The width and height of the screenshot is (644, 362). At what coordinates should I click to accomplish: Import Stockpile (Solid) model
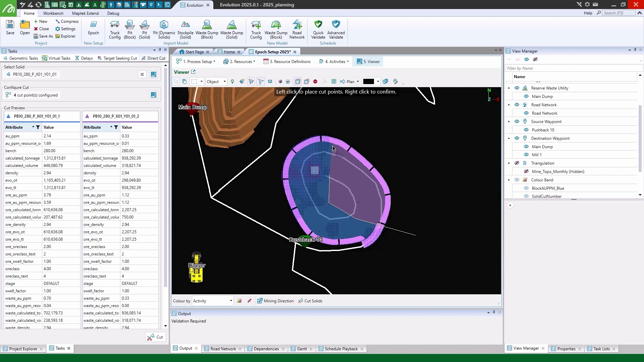[x=185, y=29]
